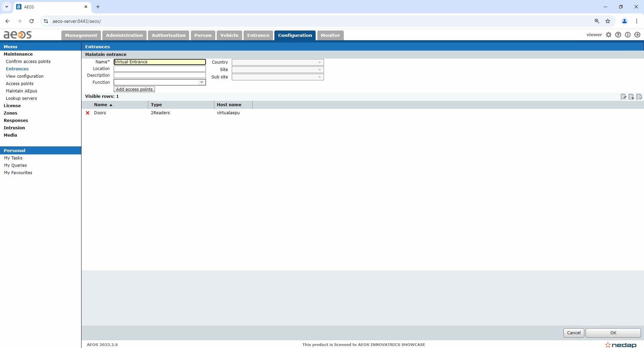Expand the License menu section
This screenshot has width=644, height=348.
pyautogui.click(x=12, y=106)
